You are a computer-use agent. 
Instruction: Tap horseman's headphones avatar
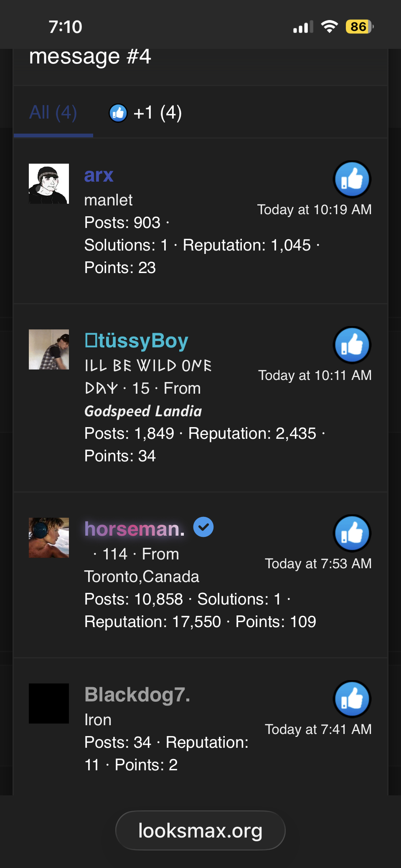pos(49,538)
